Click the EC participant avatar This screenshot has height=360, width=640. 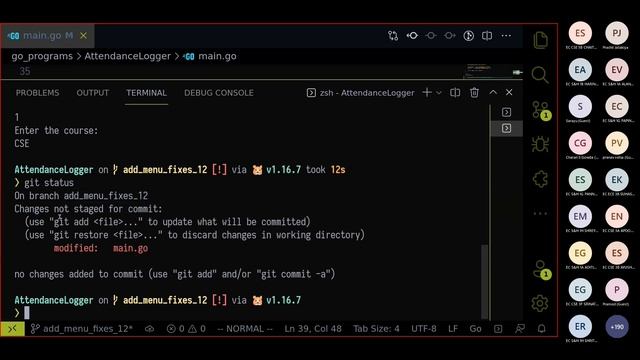[617, 107]
